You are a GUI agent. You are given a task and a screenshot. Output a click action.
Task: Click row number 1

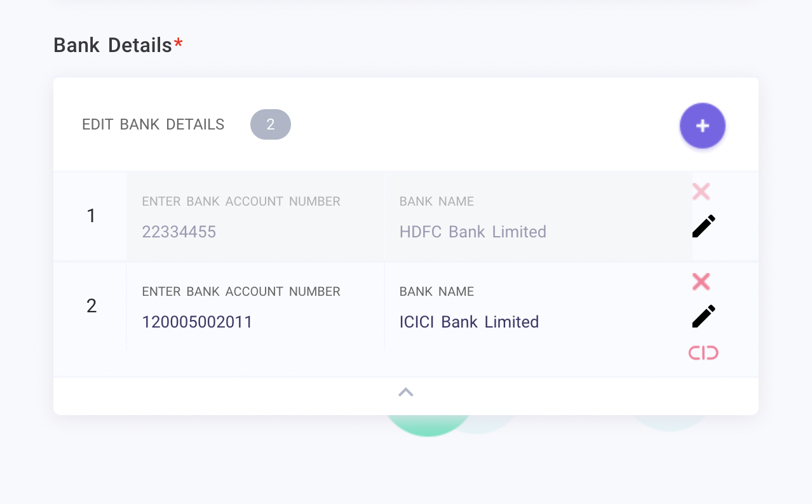click(91, 216)
